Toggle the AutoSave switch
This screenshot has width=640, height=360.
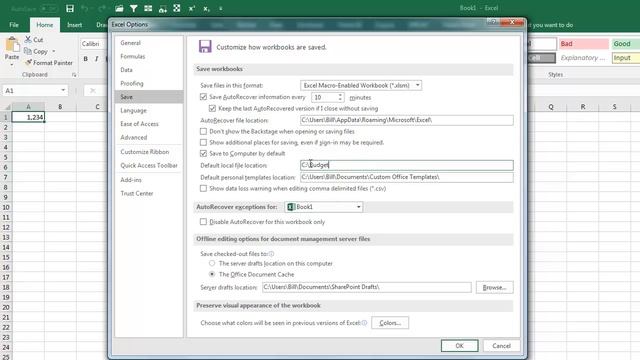[x=49, y=8]
